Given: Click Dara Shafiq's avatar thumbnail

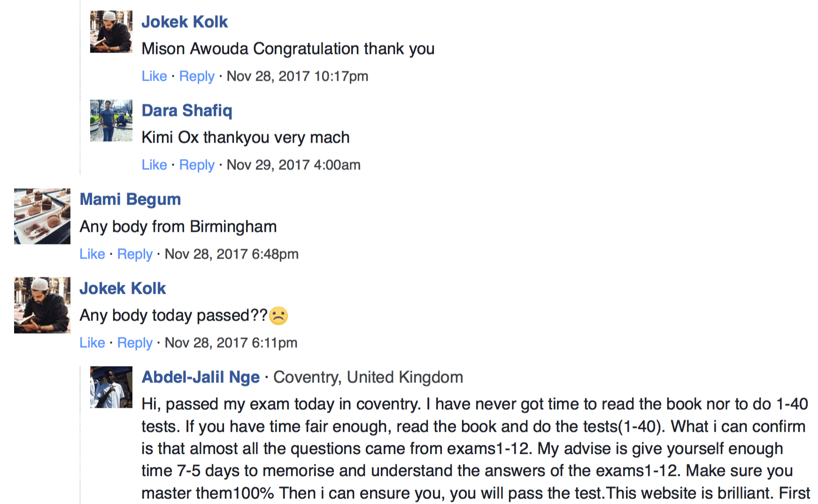Looking at the screenshot, I should pyautogui.click(x=111, y=120).
